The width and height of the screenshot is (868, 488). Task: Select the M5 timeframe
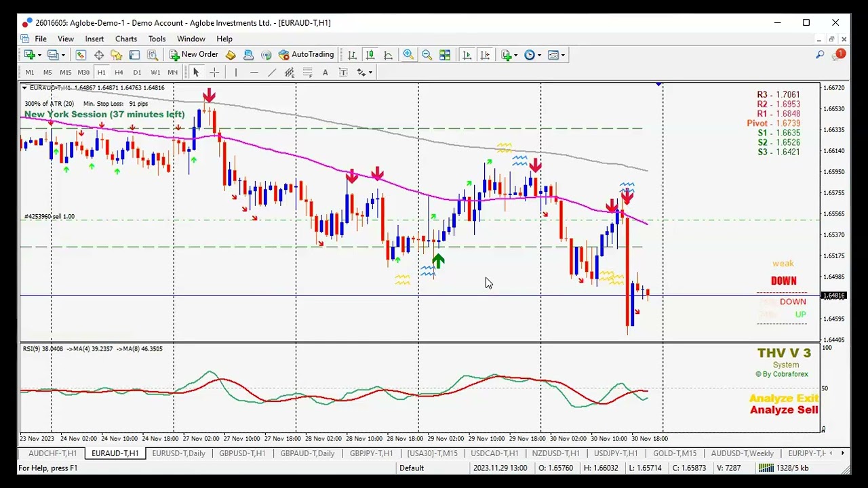(47, 73)
